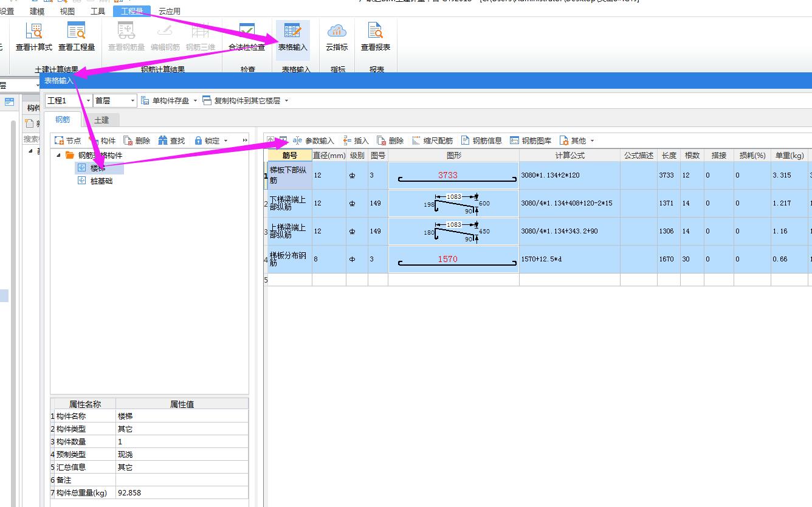812x507 pixels.
Task: Open 查看报表 report viewer
Action: 376,36
